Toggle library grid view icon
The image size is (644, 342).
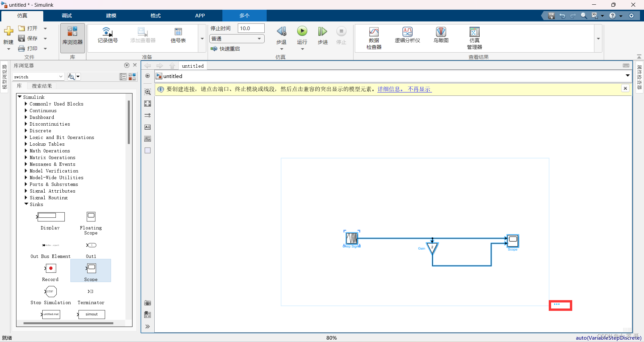click(x=132, y=77)
